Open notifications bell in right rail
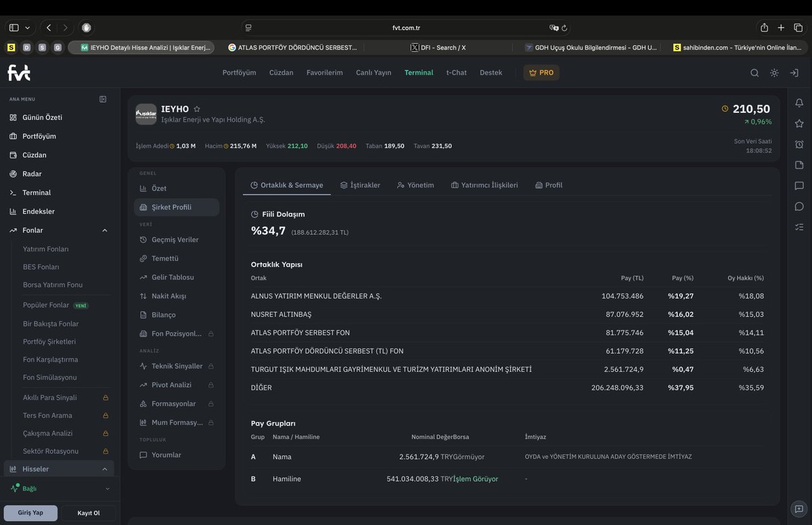The height and width of the screenshot is (525, 812). point(799,103)
